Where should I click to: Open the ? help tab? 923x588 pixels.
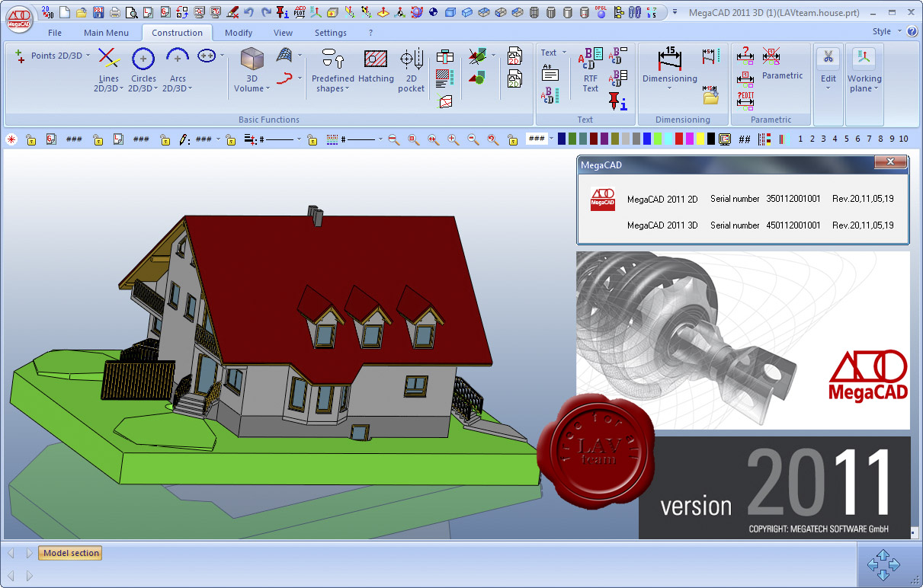[370, 33]
